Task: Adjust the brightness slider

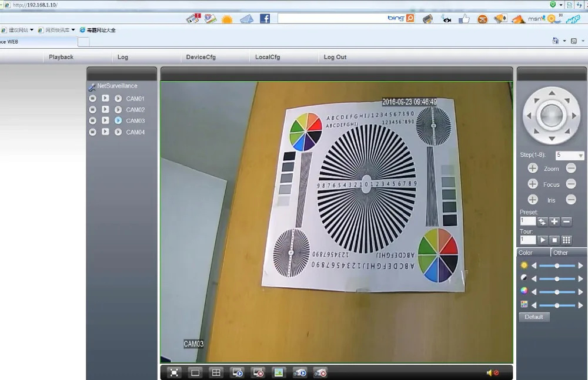Action: point(557,265)
